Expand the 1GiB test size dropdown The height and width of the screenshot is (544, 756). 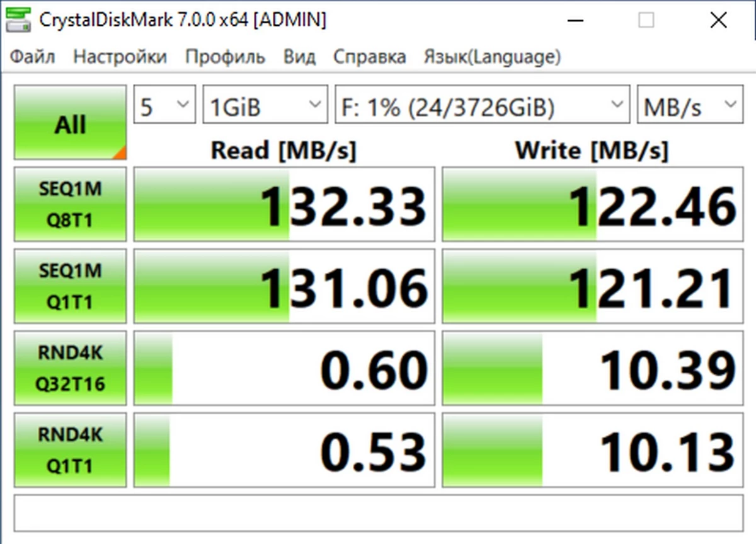[265, 105]
